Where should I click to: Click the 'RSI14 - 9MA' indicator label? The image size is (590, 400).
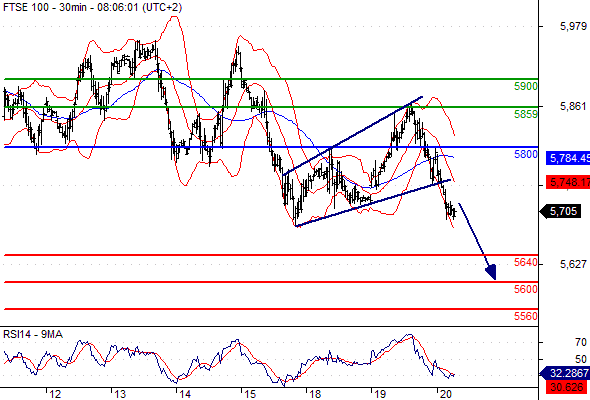click(x=33, y=334)
